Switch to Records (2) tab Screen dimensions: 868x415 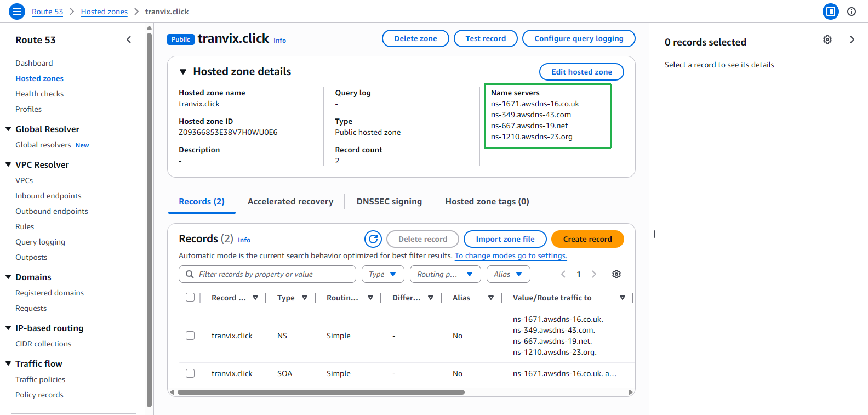[x=202, y=202]
